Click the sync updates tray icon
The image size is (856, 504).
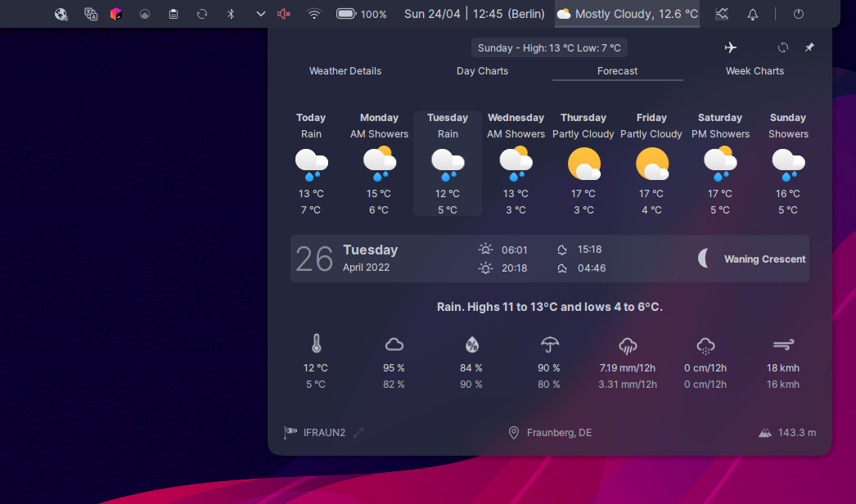(202, 14)
